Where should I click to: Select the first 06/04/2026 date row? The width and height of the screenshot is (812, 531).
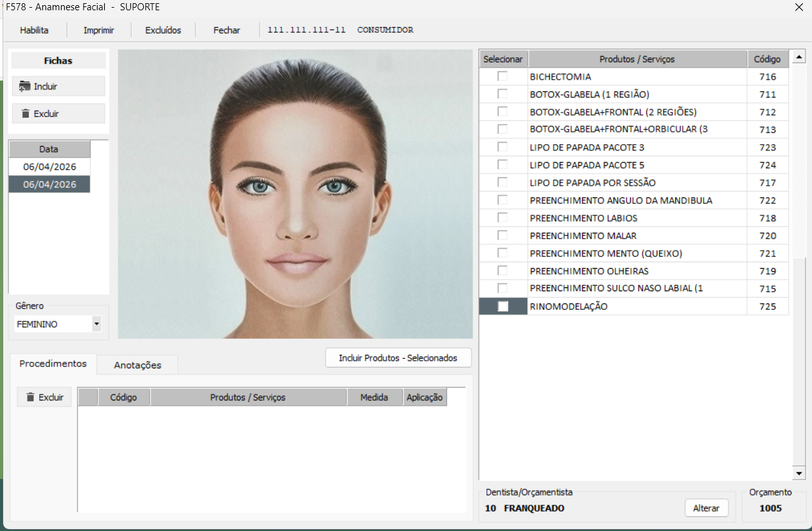tap(49, 166)
